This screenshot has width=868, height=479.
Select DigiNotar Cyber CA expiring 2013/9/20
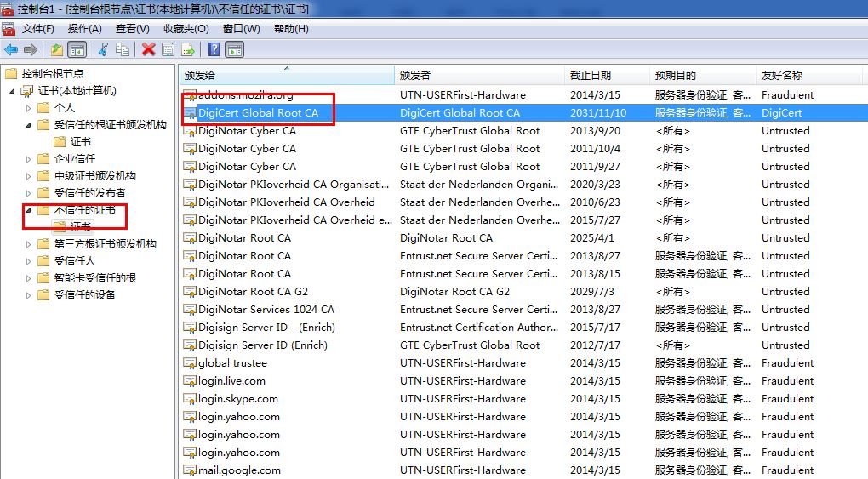pos(523,131)
